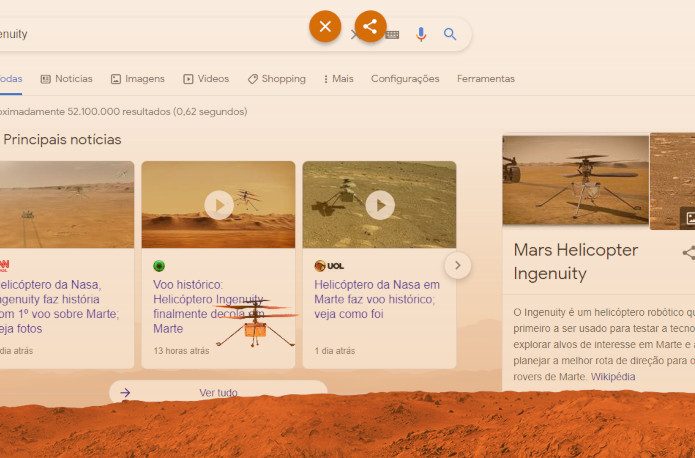Play the UOL news video thumbnail
This screenshot has height=458, width=695.
[379, 205]
